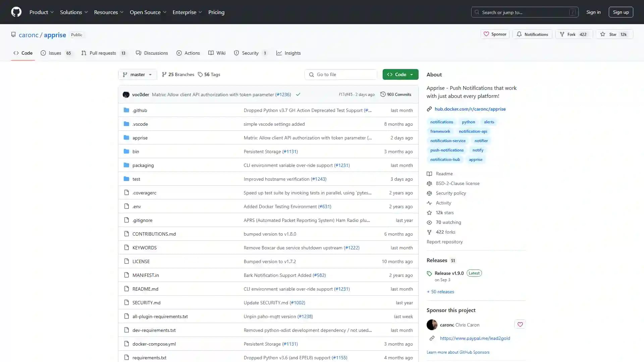The image size is (644, 362).
Task: Expand the master branch selector
Action: point(138,74)
